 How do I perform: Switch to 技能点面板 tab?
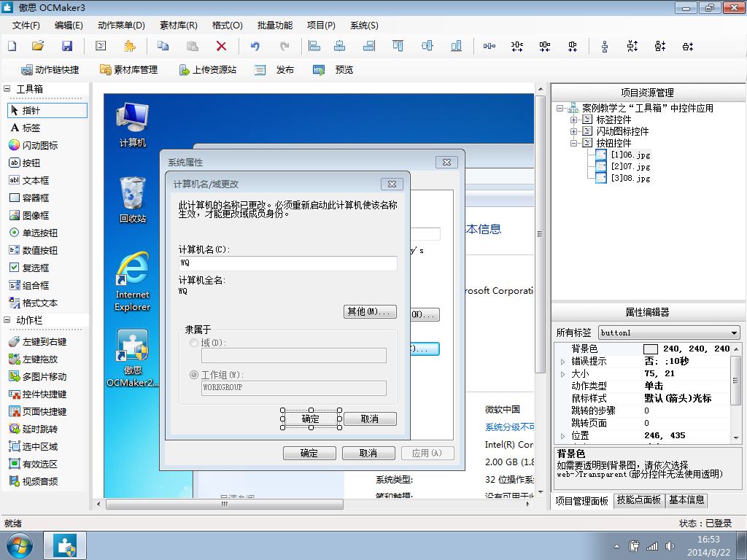pyautogui.click(x=638, y=500)
